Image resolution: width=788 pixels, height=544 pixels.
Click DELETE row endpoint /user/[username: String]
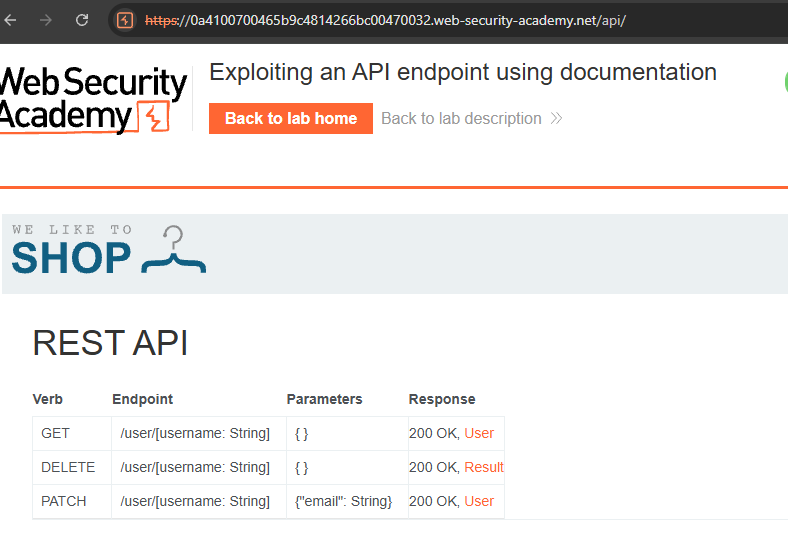(195, 468)
